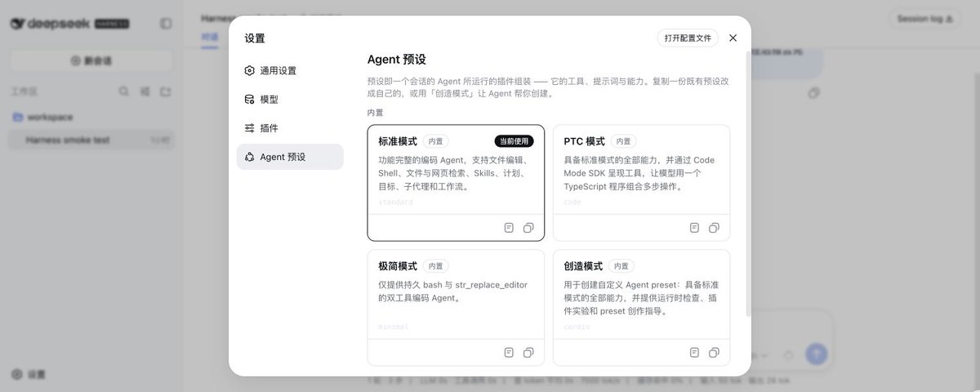Select the Agent 预设 settings section

[290, 157]
